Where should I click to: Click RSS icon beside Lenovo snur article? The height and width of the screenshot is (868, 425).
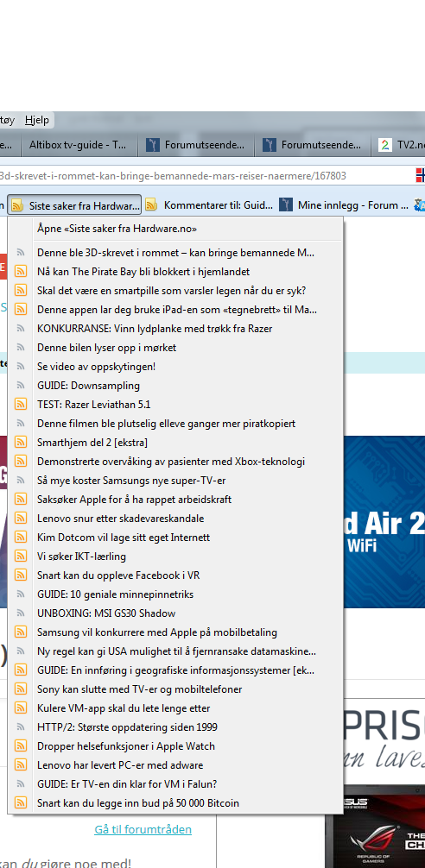click(21, 519)
